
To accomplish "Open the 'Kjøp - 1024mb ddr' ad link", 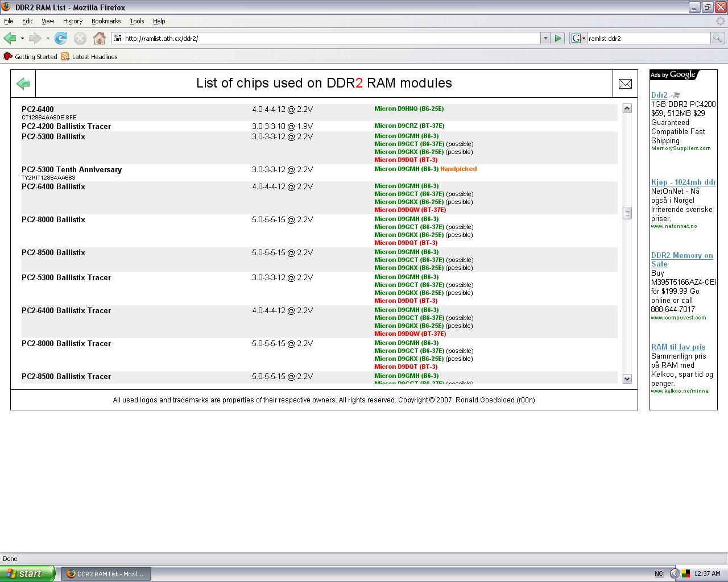I will (x=683, y=182).
